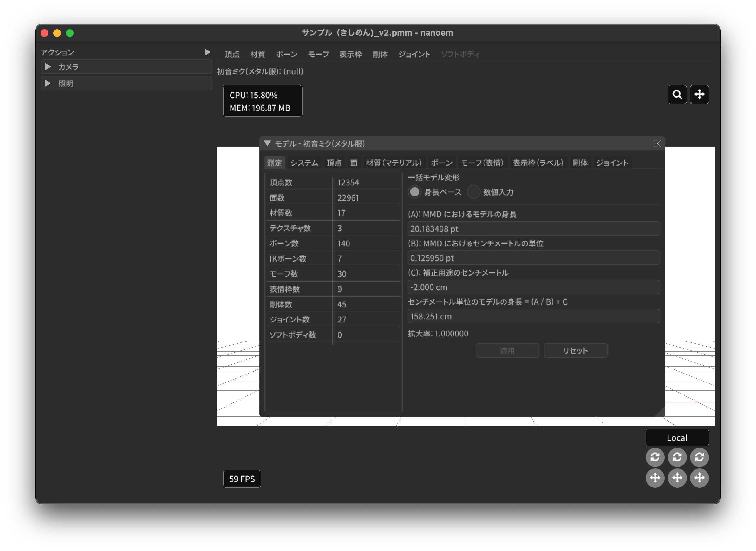Click the middle translate axis icon
The image size is (756, 551).
(677, 478)
